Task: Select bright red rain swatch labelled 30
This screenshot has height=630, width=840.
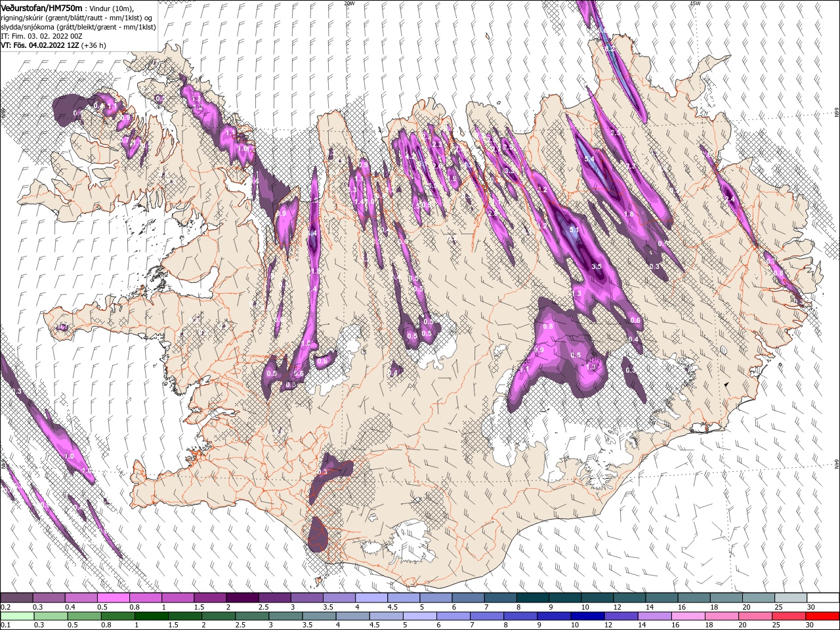Action: pos(823,616)
